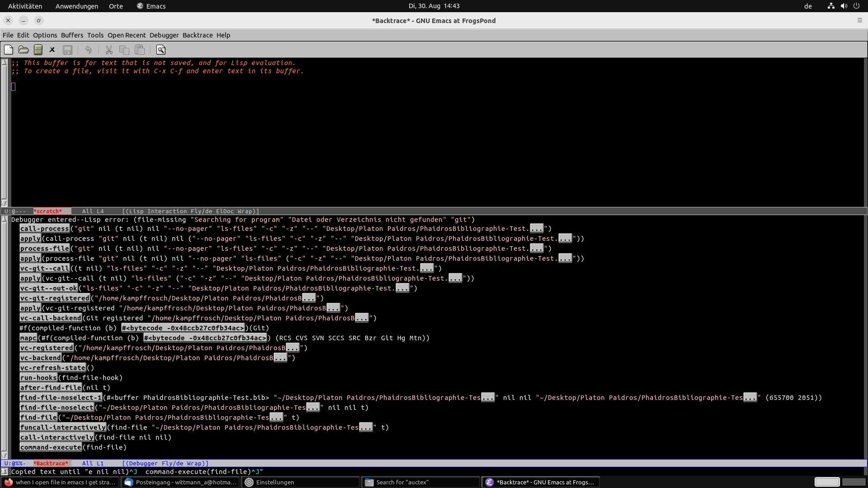Search with the magnifier toolbar icon
The image size is (868, 488).
160,50
